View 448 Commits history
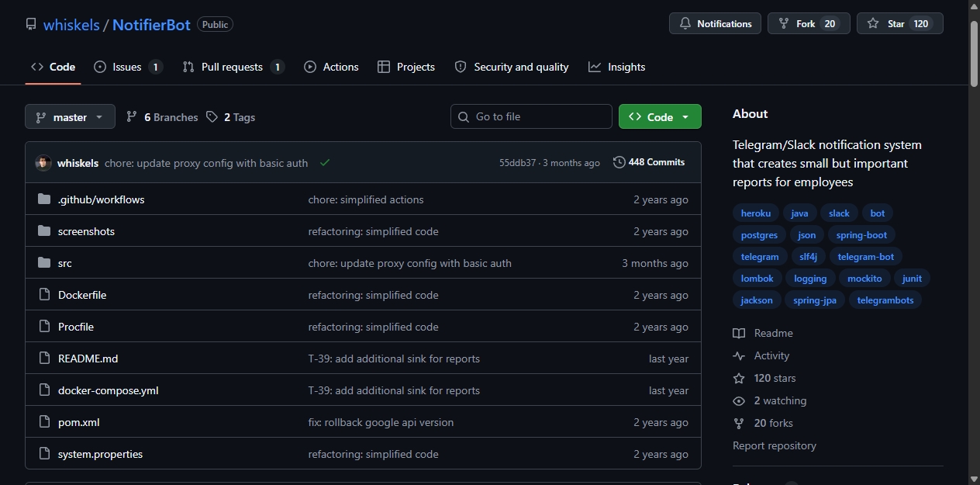980x485 pixels. pyautogui.click(x=649, y=162)
